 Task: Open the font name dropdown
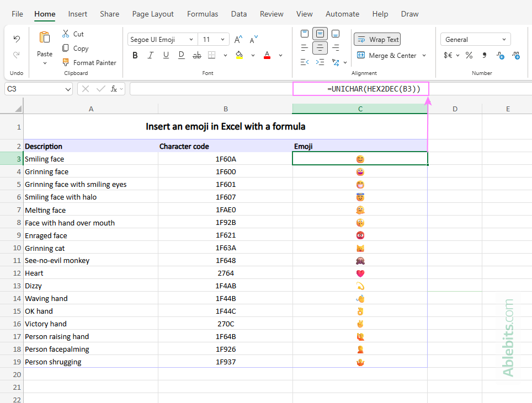tap(191, 40)
